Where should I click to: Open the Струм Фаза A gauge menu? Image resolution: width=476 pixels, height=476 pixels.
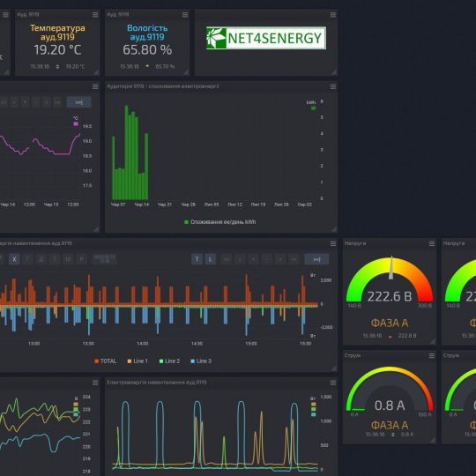coord(432,356)
